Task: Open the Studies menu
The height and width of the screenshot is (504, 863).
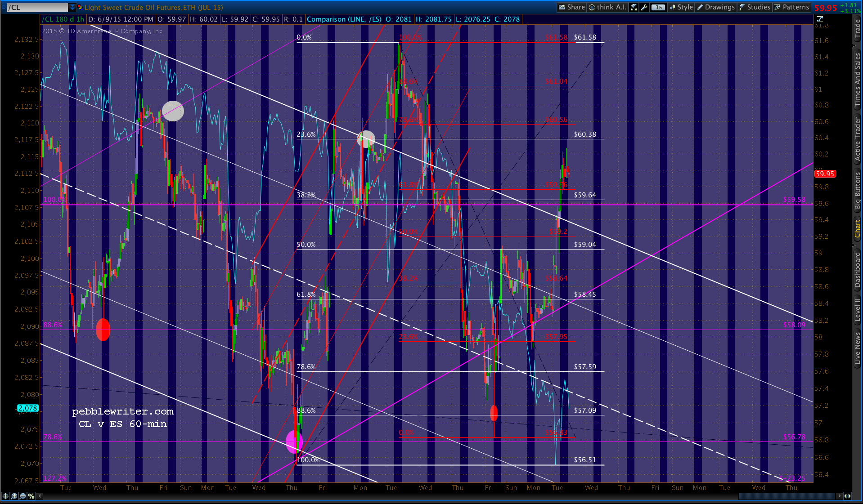Action: pos(755,7)
